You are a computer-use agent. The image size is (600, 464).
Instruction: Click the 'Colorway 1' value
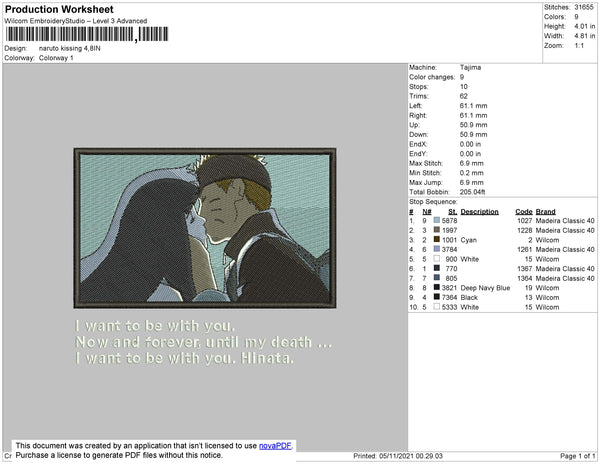tap(56, 58)
